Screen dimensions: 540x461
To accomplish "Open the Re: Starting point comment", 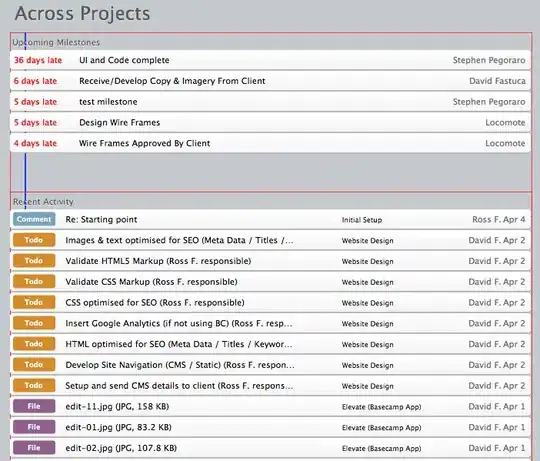I will [101, 220].
